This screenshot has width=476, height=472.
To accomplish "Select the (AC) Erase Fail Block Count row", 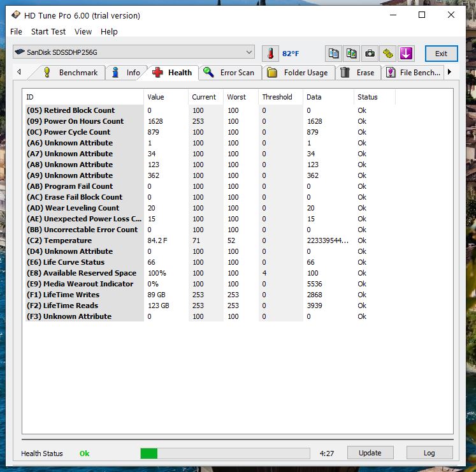I will coord(210,197).
